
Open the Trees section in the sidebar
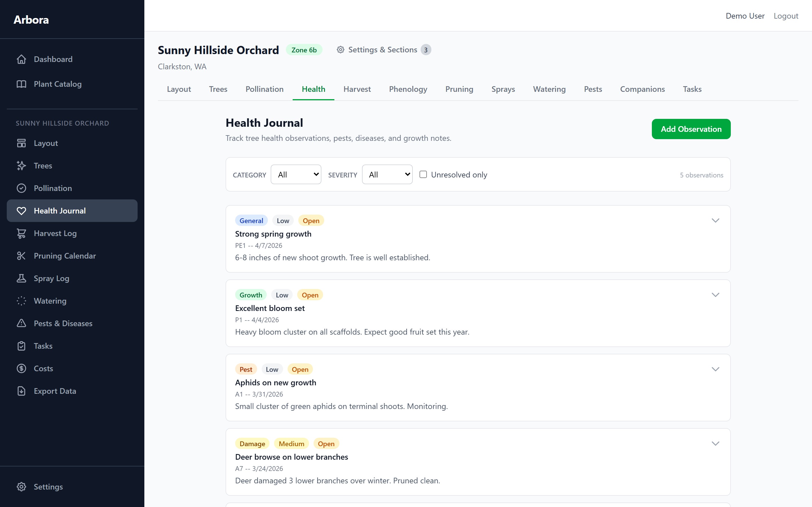21,165
